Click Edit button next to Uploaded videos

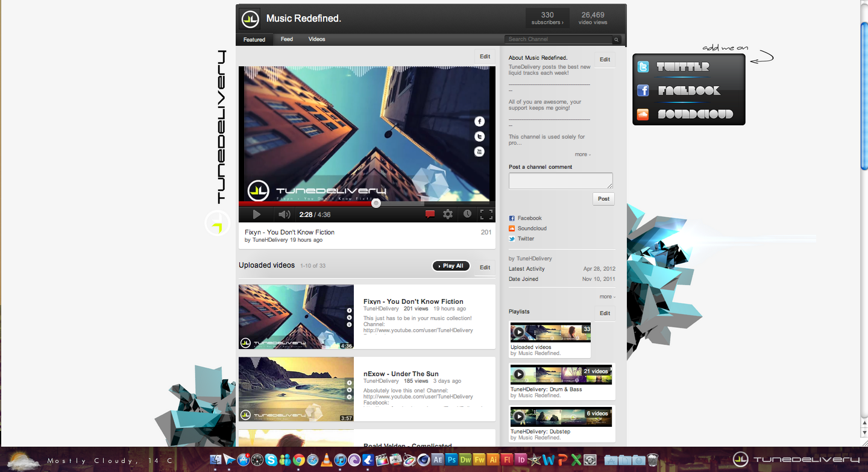point(485,268)
